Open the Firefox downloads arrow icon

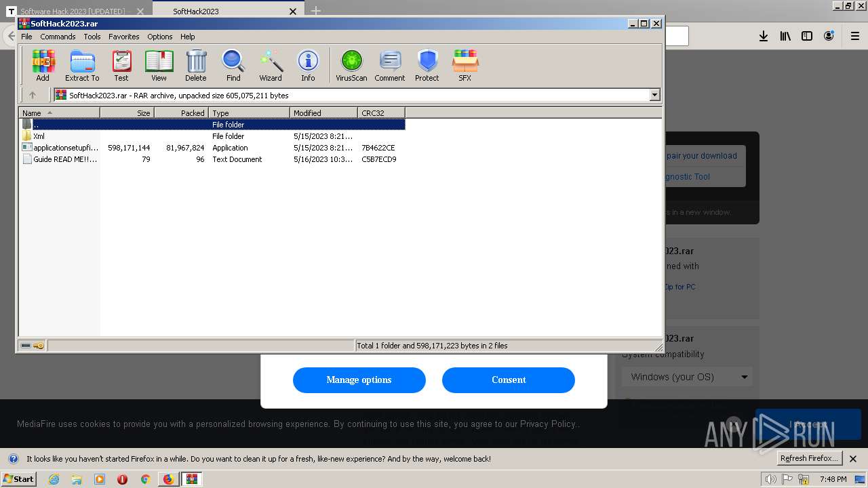pyautogui.click(x=764, y=36)
